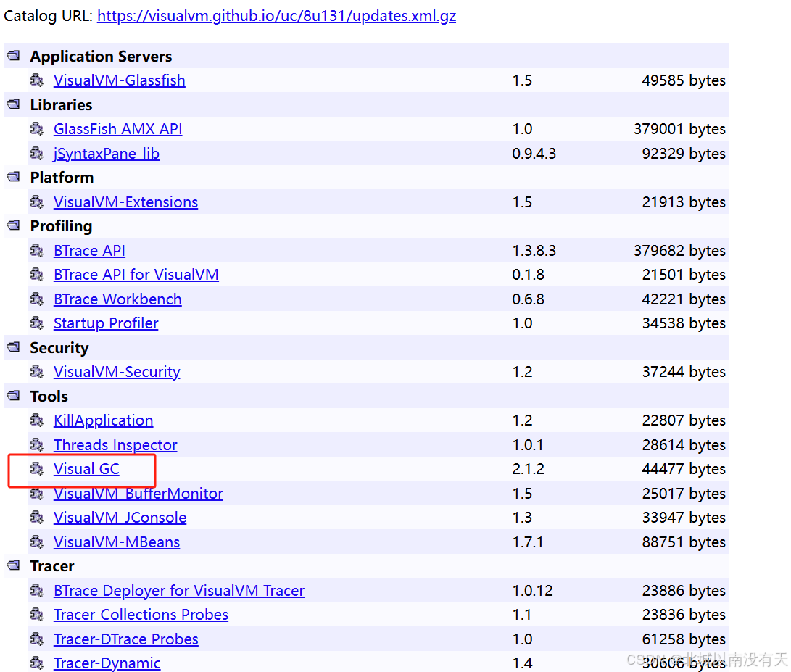Click the plugin icon next to BTrace API for VisualVM
This screenshot has width=791, height=672.
pyautogui.click(x=37, y=275)
